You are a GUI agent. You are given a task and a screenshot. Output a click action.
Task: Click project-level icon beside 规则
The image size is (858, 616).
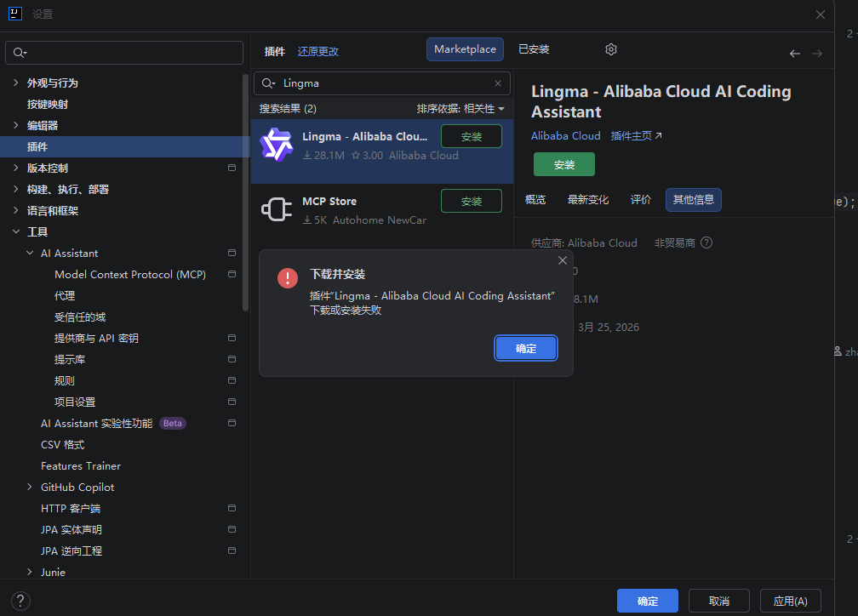click(232, 380)
